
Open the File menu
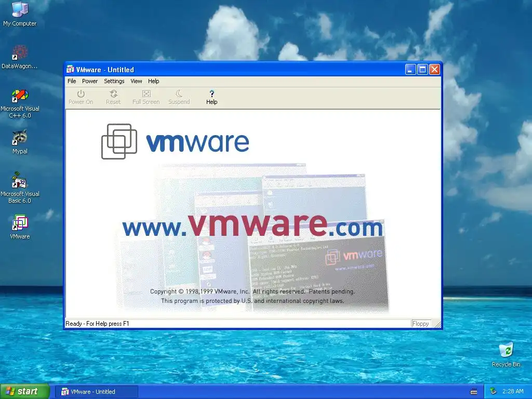coord(72,81)
